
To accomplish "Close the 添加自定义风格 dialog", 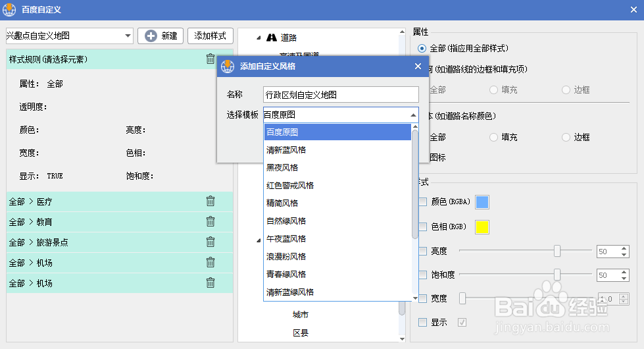I will pyautogui.click(x=418, y=67).
